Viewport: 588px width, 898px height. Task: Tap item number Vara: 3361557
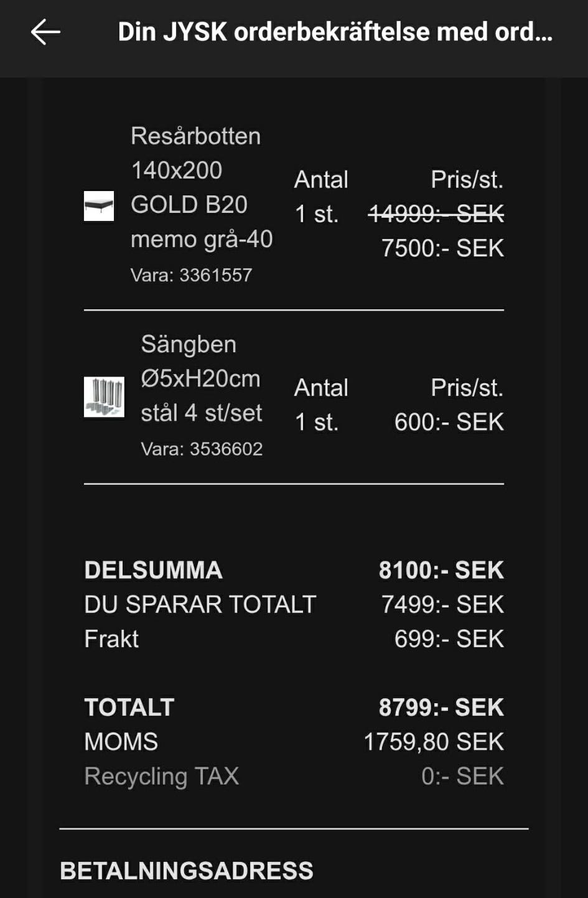pos(191,275)
